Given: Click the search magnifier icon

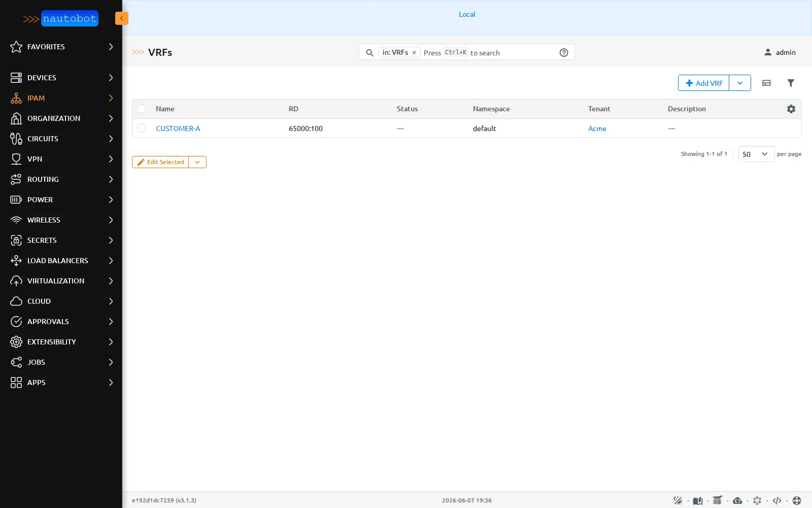Looking at the screenshot, I should click(369, 53).
